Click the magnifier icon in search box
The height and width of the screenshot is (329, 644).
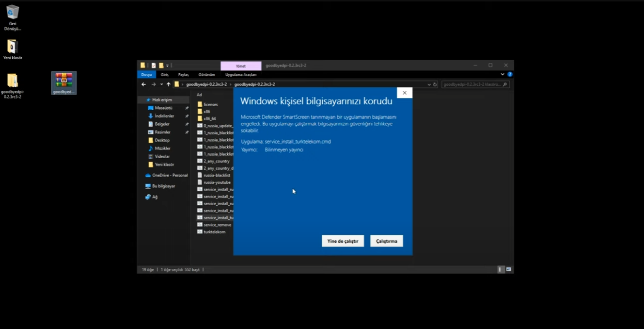click(505, 84)
